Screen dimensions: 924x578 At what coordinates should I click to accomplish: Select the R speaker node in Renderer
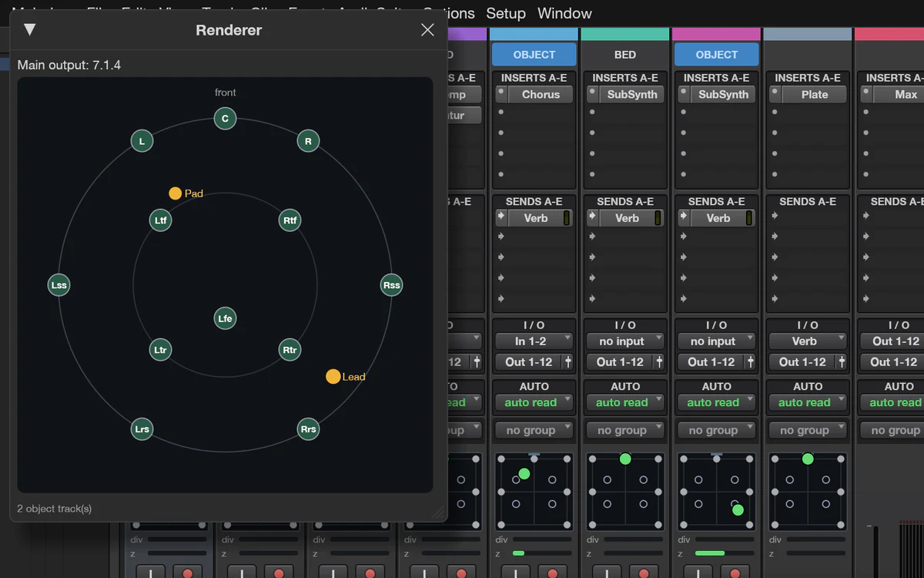(308, 141)
